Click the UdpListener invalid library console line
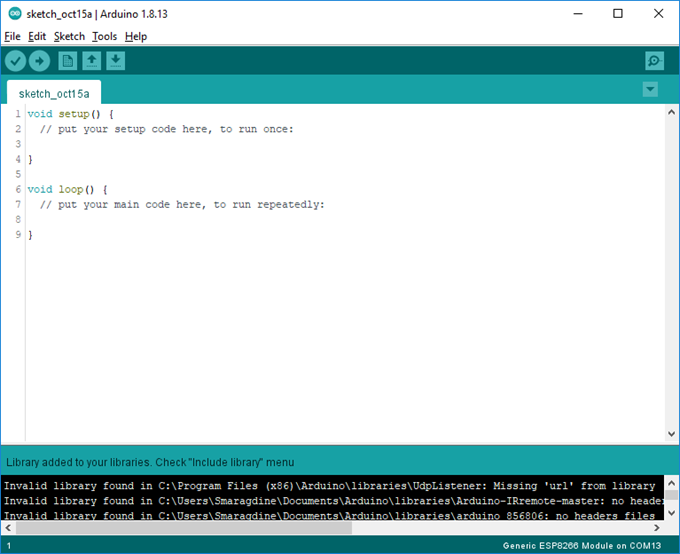 tap(330, 486)
